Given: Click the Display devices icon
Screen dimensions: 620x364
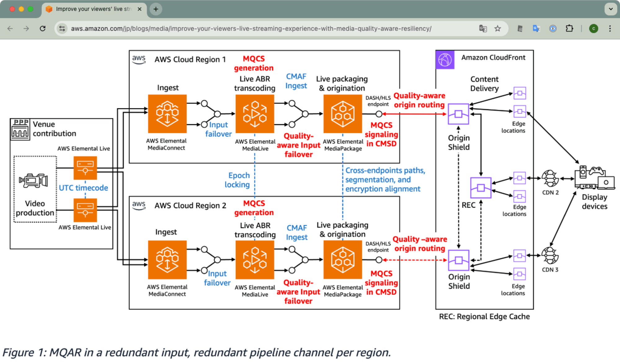Looking at the screenshot, I should [595, 177].
